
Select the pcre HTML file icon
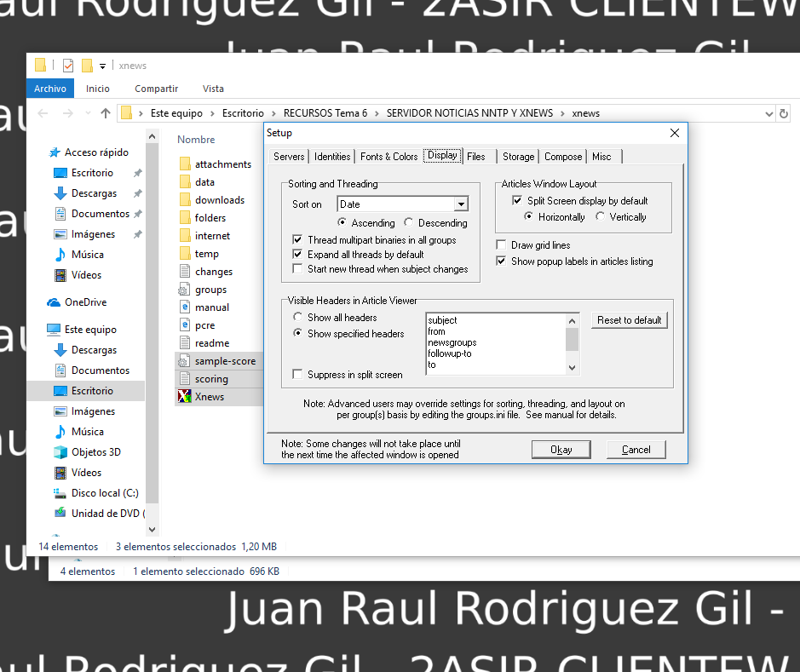click(185, 325)
